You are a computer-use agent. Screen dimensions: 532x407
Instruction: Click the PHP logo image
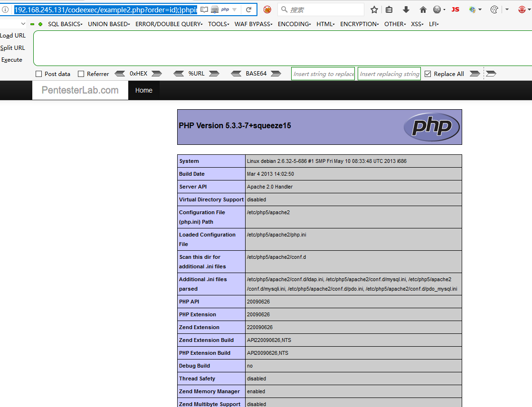(432, 127)
